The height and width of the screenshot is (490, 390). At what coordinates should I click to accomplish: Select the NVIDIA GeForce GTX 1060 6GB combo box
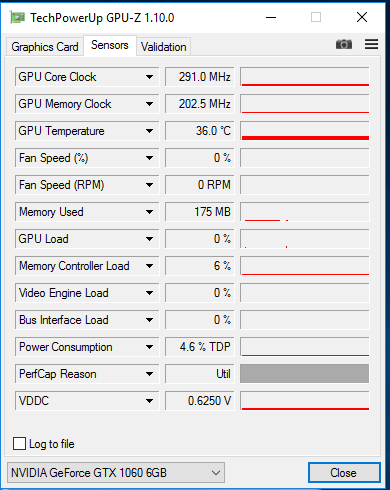click(x=116, y=473)
